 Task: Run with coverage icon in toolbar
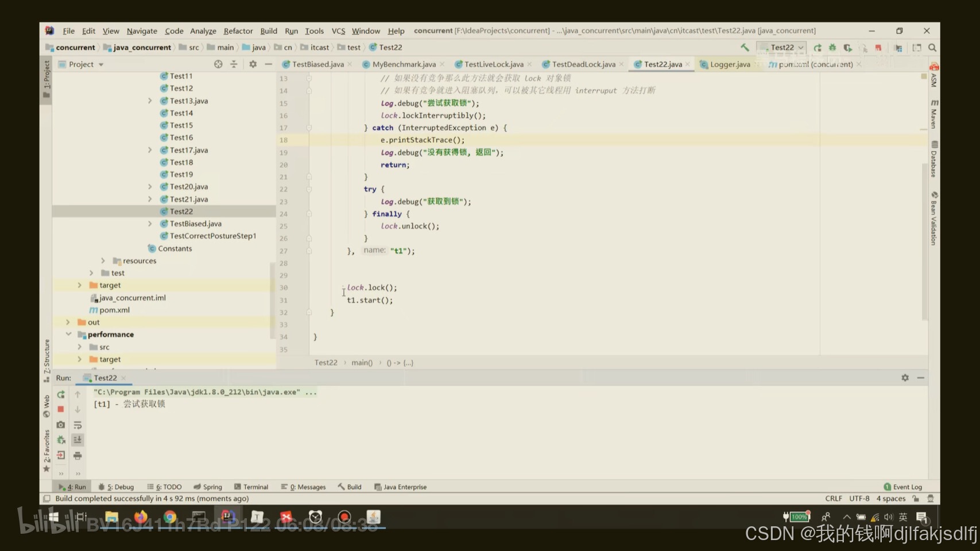tap(847, 48)
